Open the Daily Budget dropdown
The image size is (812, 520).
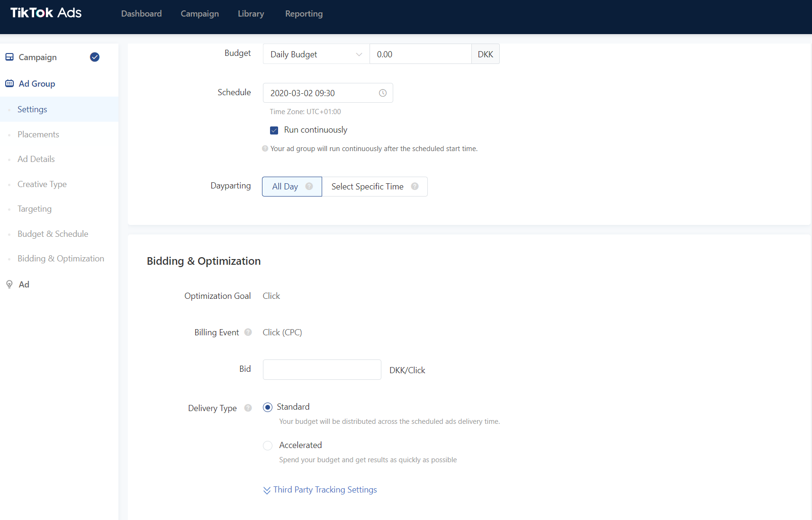coord(316,54)
